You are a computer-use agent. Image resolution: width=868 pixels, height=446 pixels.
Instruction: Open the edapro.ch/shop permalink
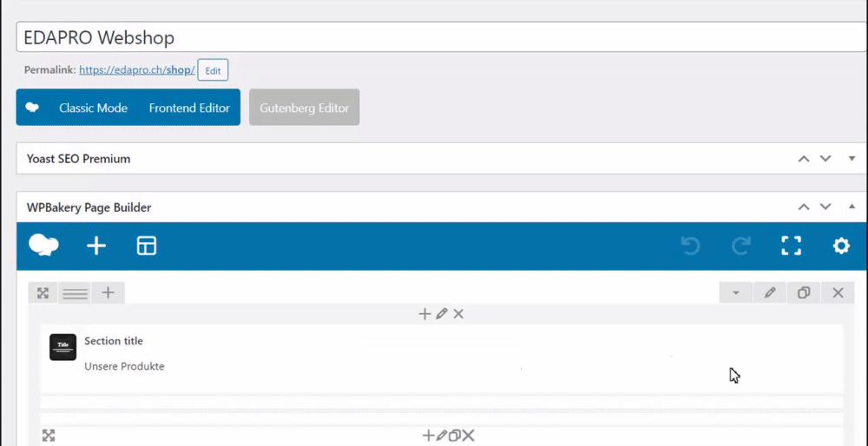[x=137, y=70]
